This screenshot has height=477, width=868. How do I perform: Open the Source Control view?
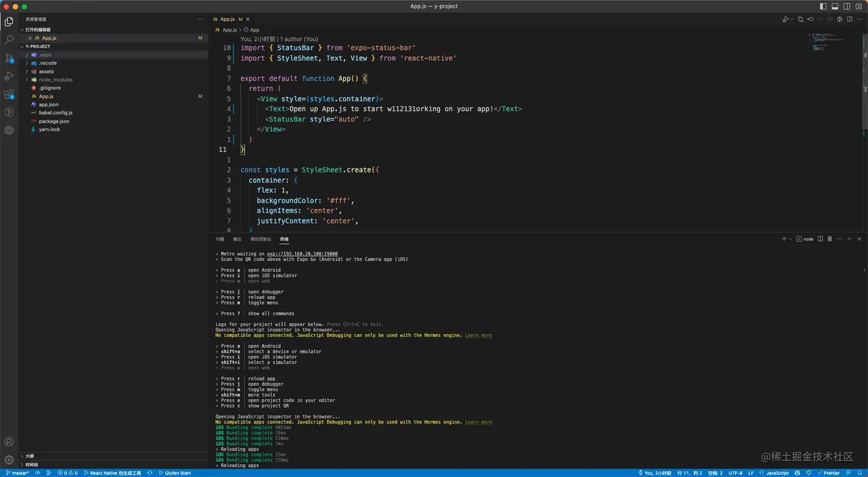click(x=9, y=58)
